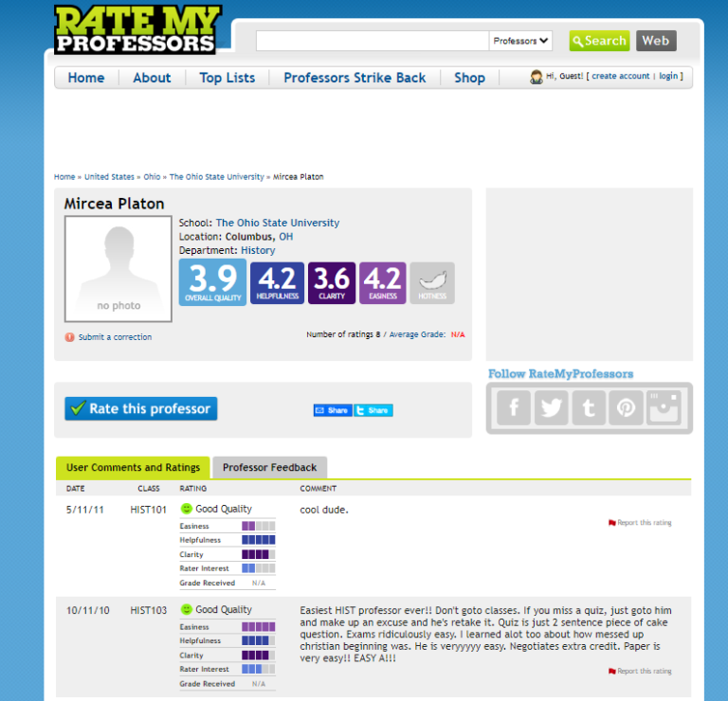Click Rate this professor button
This screenshot has height=701, width=728.
click(140, 408)
